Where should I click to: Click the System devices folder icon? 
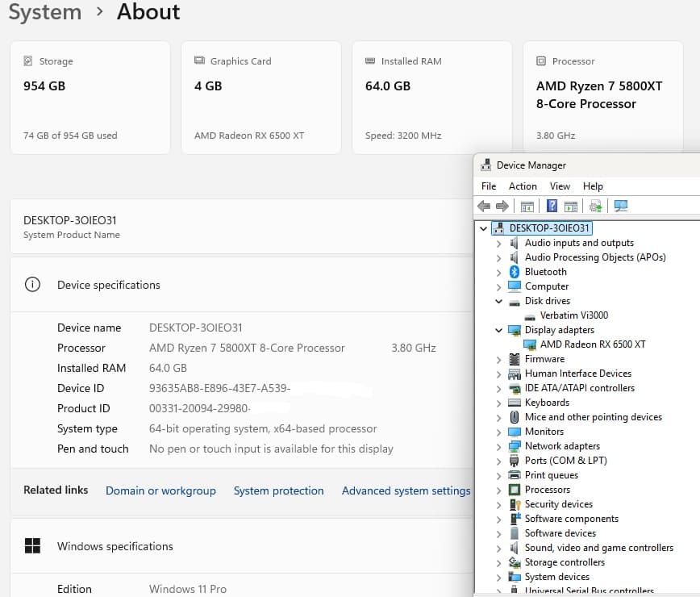pos(515,577)
